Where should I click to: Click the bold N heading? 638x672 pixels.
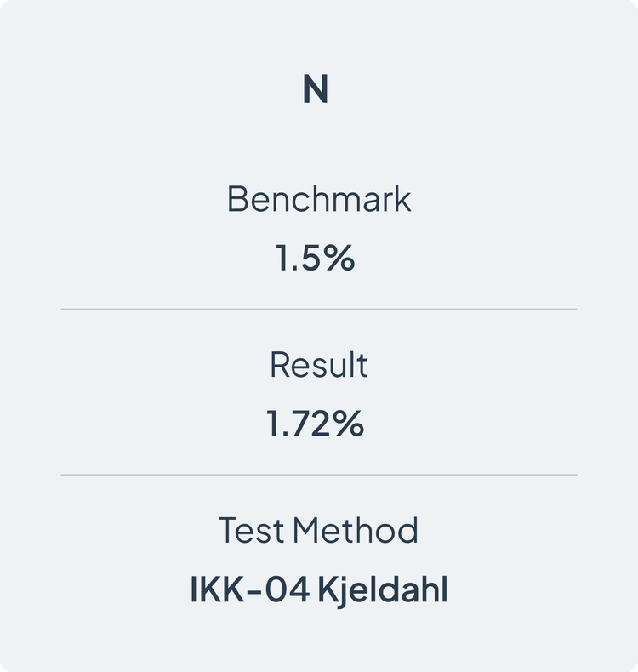click(316, 88)
